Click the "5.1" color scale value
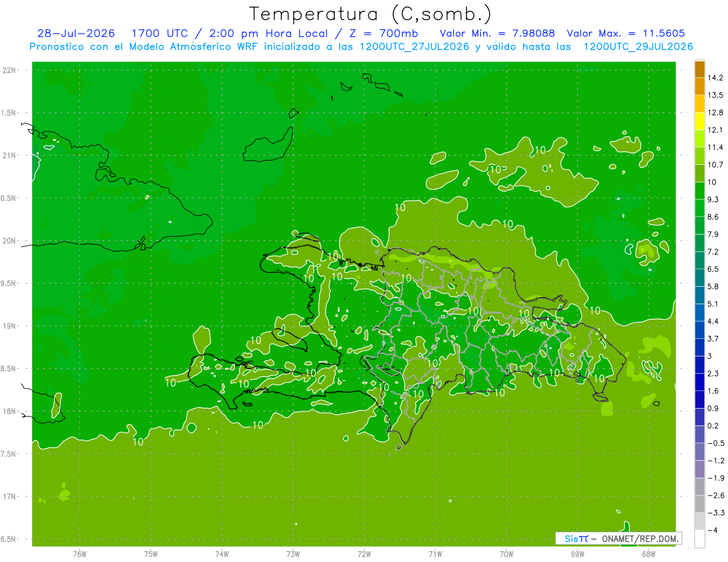The height and width of the screenshot is (562, 728). (x=713, y=304)
